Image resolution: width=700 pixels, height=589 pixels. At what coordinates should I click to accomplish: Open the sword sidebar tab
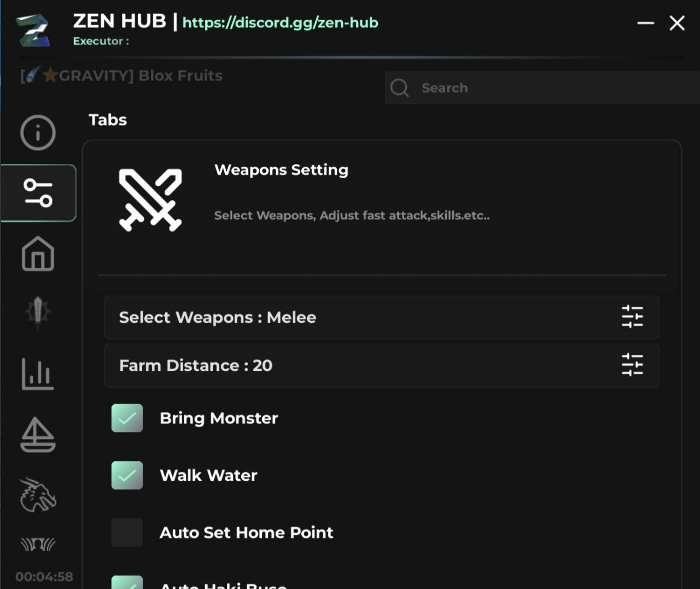[x=38, y=313]
